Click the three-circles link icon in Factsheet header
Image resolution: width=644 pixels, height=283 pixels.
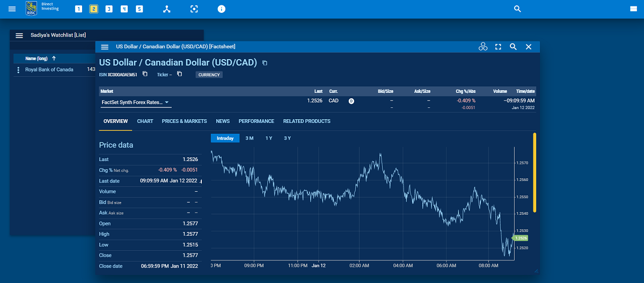483,47
